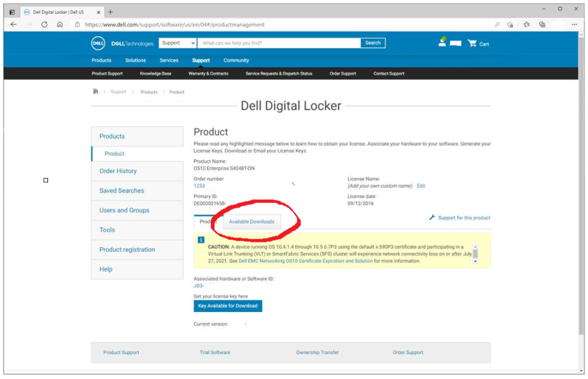Click caution box scroll down arrow
Screen dimensions: 588x379
tap(475, 261)
